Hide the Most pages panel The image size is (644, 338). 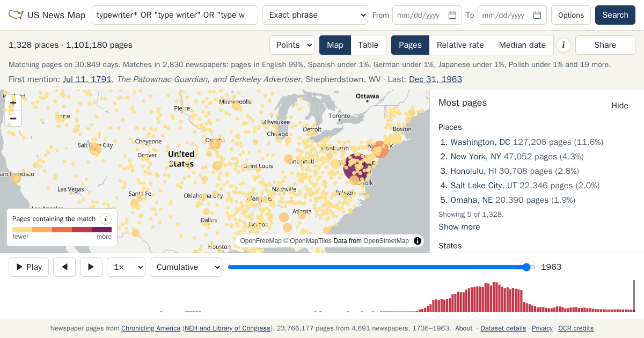[620, 106]
